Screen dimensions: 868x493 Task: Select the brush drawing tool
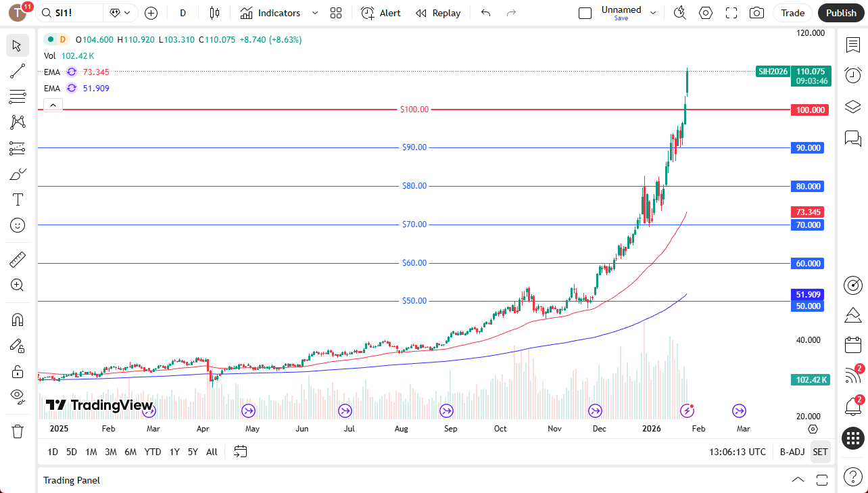pos(18,174)
